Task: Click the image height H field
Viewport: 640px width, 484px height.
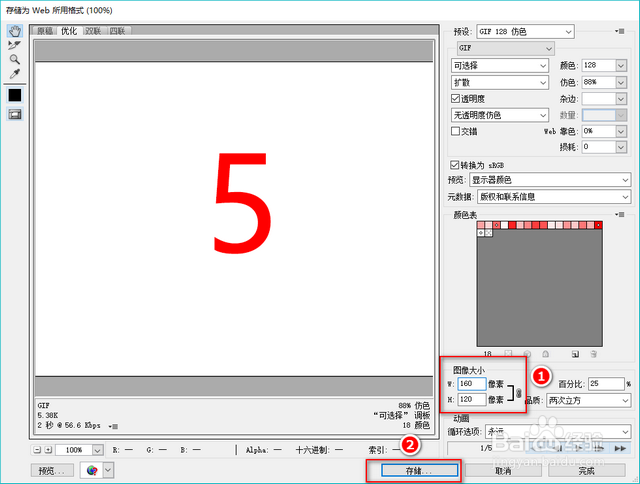Action: pos(472,400)
